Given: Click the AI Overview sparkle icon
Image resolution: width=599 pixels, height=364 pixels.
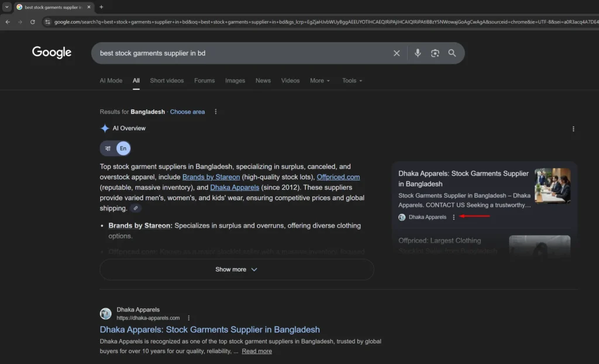Looking at the screenshot, I should pos(105,128).
